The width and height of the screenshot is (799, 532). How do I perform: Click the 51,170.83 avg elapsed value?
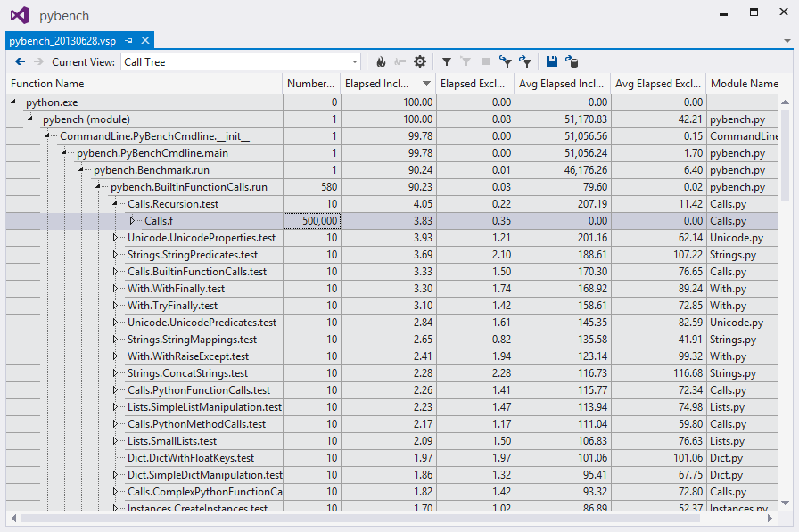click(x=586, y=119)
